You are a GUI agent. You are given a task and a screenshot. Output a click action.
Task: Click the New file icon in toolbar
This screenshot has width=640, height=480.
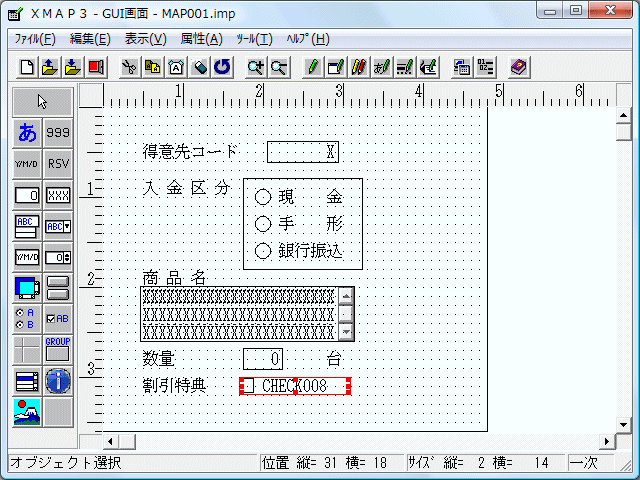click(x=27, y=67)
